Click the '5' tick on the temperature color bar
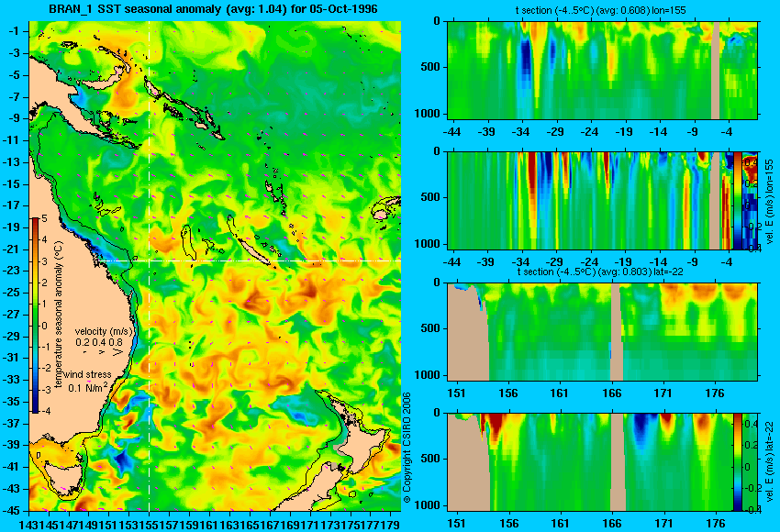The image size is (780, 532). tap(44, 219)
